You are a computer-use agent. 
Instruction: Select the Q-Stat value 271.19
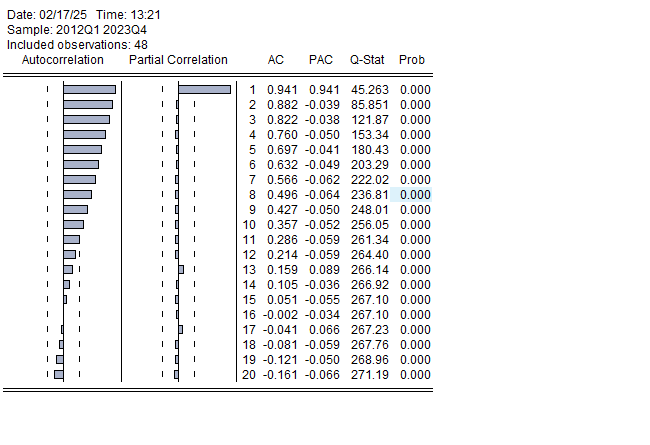click(369, 375)
